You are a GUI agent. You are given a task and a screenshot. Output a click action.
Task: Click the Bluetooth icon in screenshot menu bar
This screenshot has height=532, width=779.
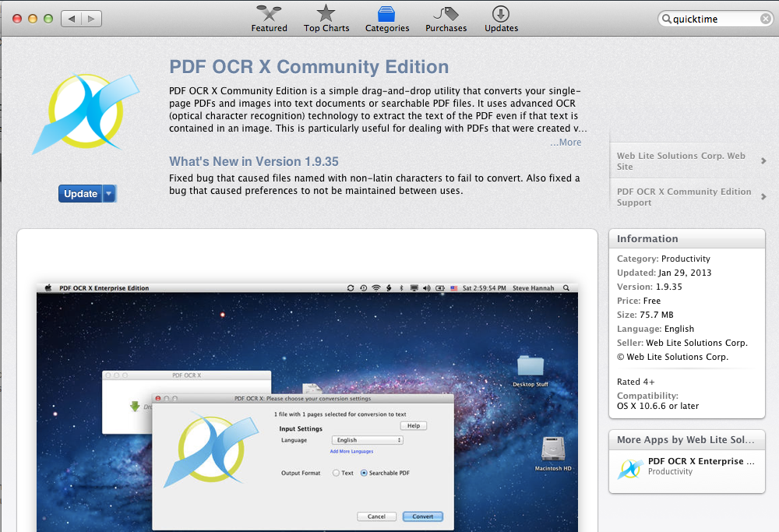[401, 288]
